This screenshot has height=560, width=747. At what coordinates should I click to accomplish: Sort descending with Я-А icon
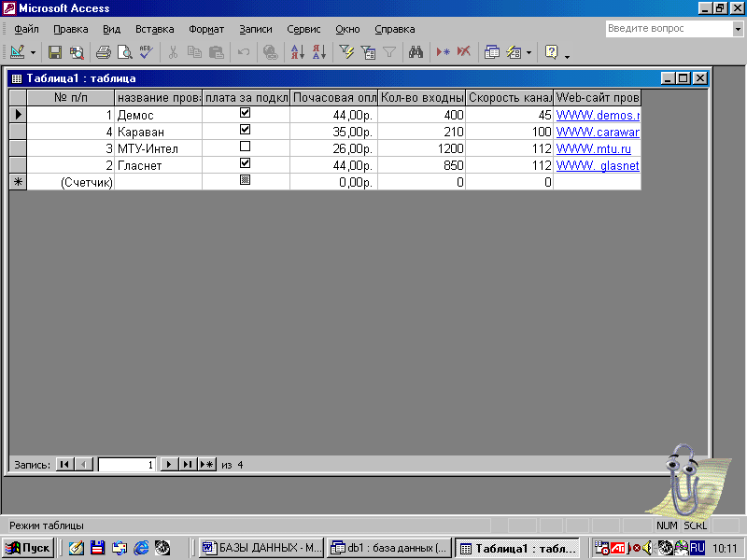click(x=319, y=52)
